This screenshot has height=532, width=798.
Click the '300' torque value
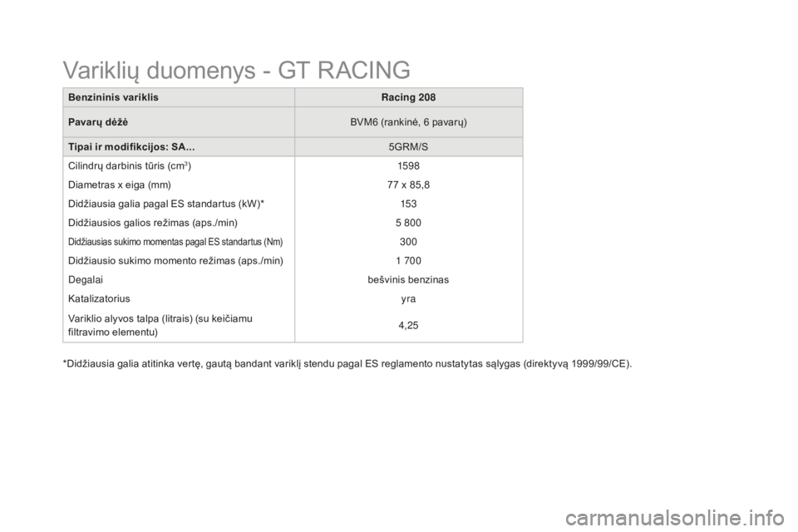coord(408,242)
